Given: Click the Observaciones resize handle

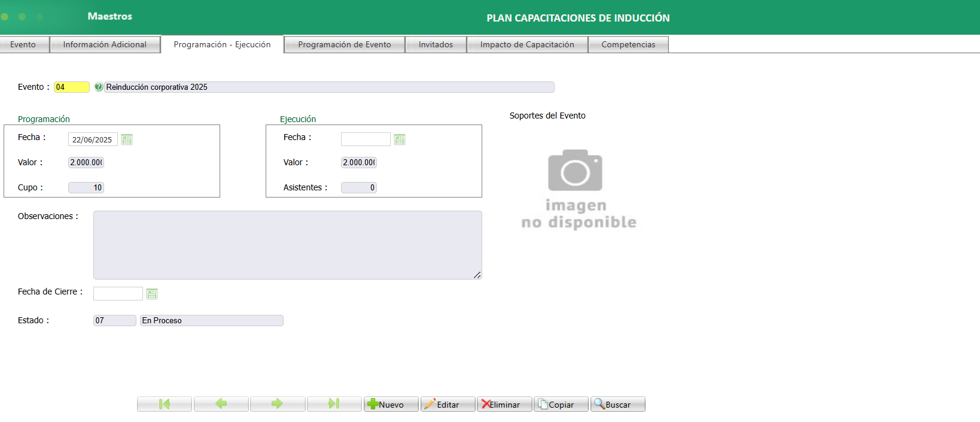Looking at the screenshot, I should [477, 275].
